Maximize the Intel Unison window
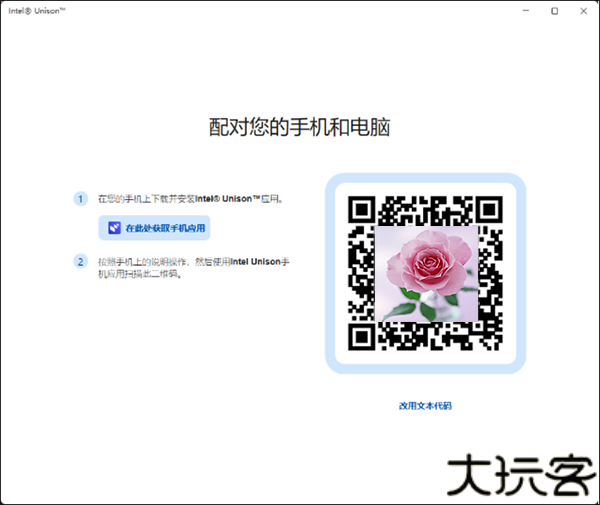The height and width of the screenshot is (505, 600). [554, 11]
